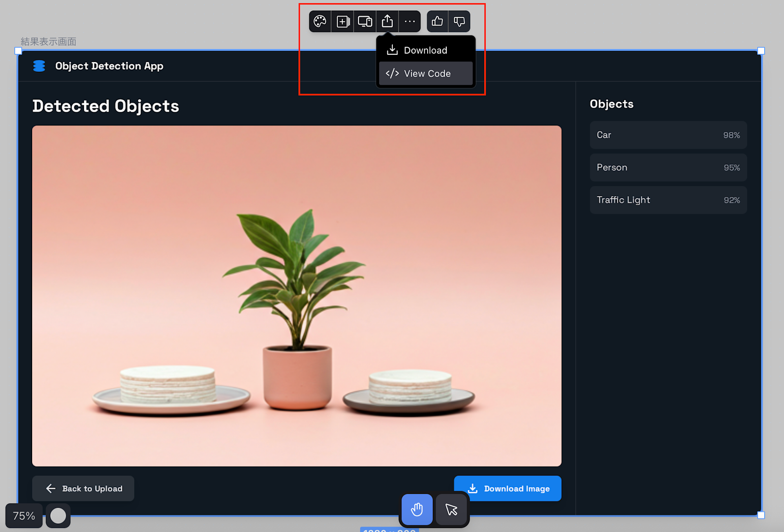Click the blue Object Detection App logo
Screen dimensions: 784x532
pyautogui.click(x=39, y=66)
